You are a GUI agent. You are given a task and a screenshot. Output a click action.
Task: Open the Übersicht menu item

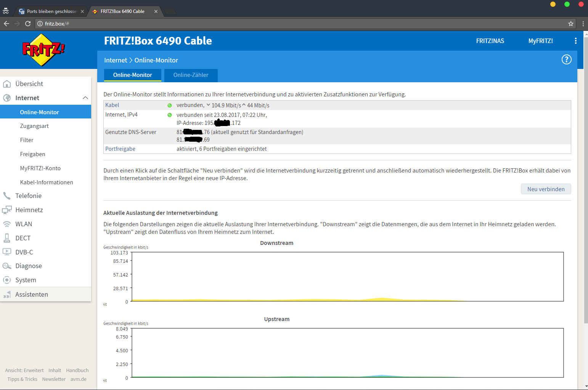click(46, 84)
